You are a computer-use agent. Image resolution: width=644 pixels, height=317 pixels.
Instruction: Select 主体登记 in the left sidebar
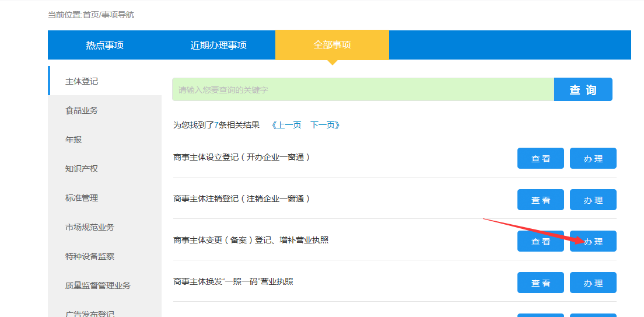click(x=82, y=81)
